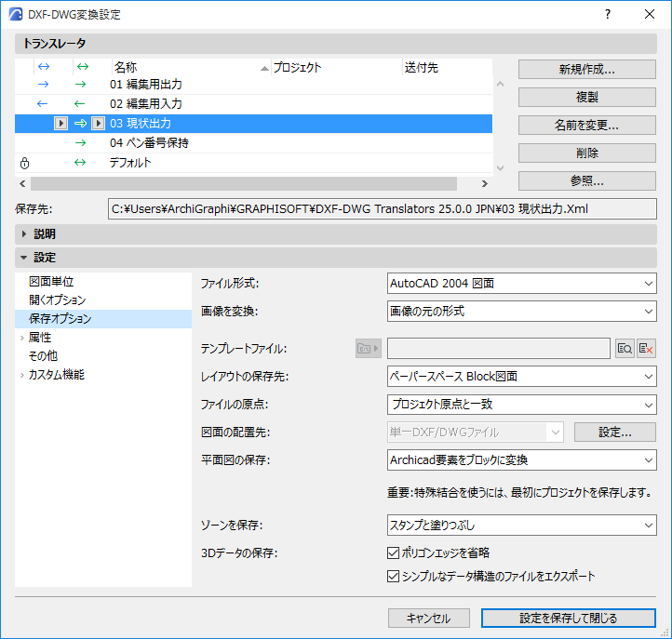
Task: Click blue export arrow of 01 編集用出力
Action: [x=44, y=85]
